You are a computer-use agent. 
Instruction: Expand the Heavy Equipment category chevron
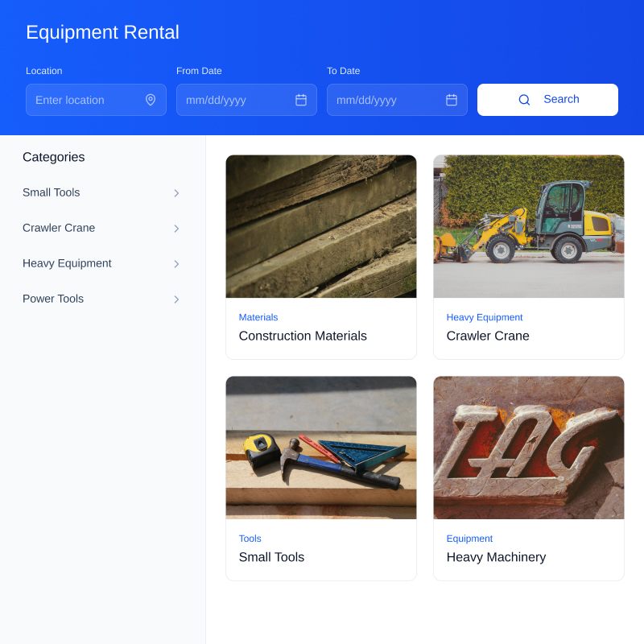pyautogui.click(x=176, y=264)
